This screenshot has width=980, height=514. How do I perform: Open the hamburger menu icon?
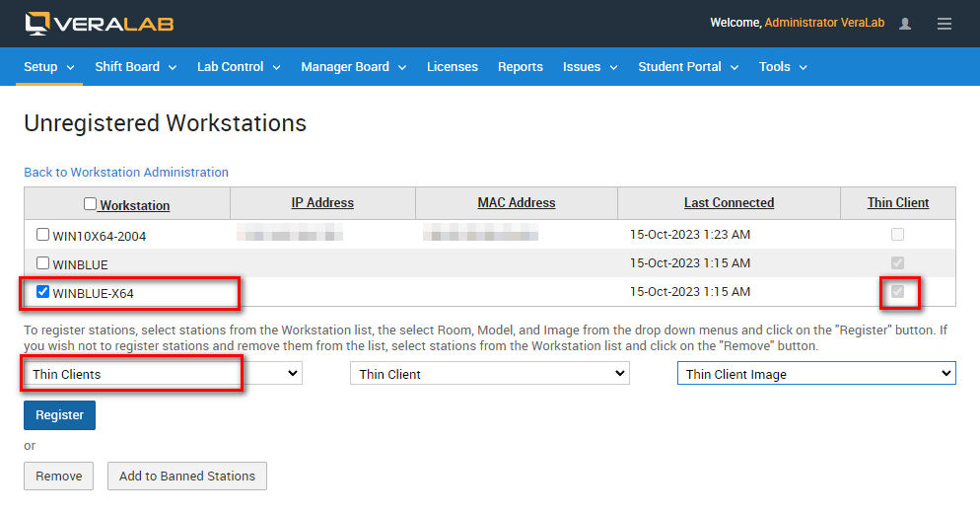[x=944, y=24]
